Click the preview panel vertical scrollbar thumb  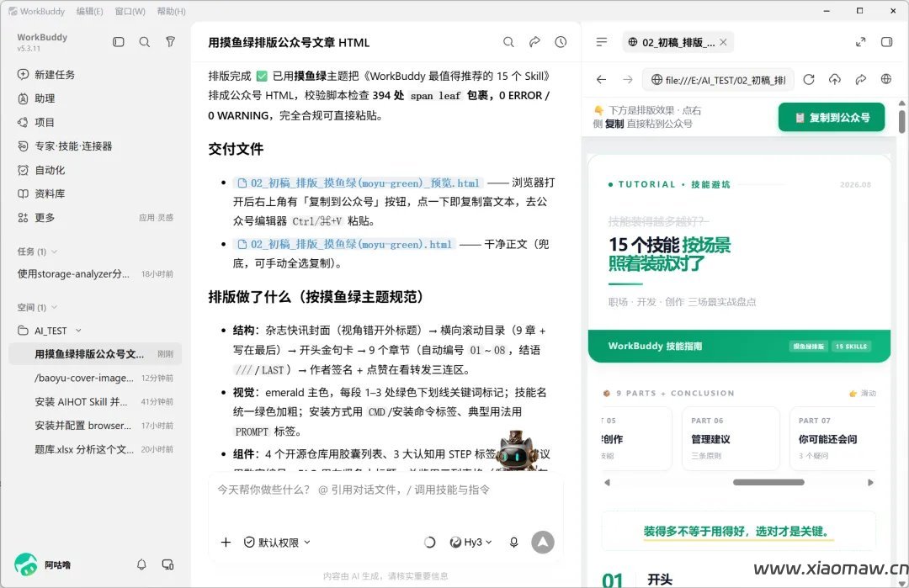902,120
